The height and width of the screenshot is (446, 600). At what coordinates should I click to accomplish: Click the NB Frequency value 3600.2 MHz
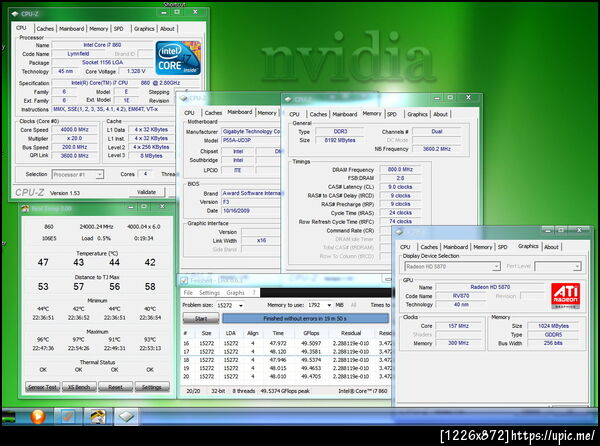[x=437, y=149]
